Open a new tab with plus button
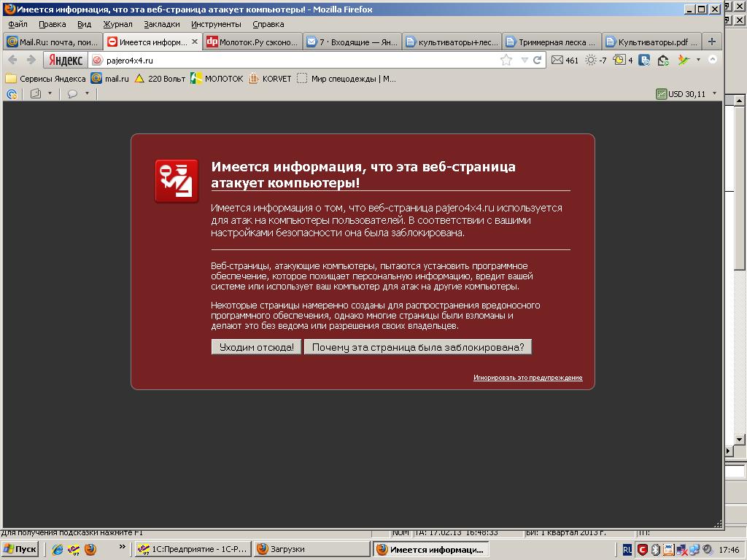The width and height of the screenshot is (747, 560). pos(712,42)
